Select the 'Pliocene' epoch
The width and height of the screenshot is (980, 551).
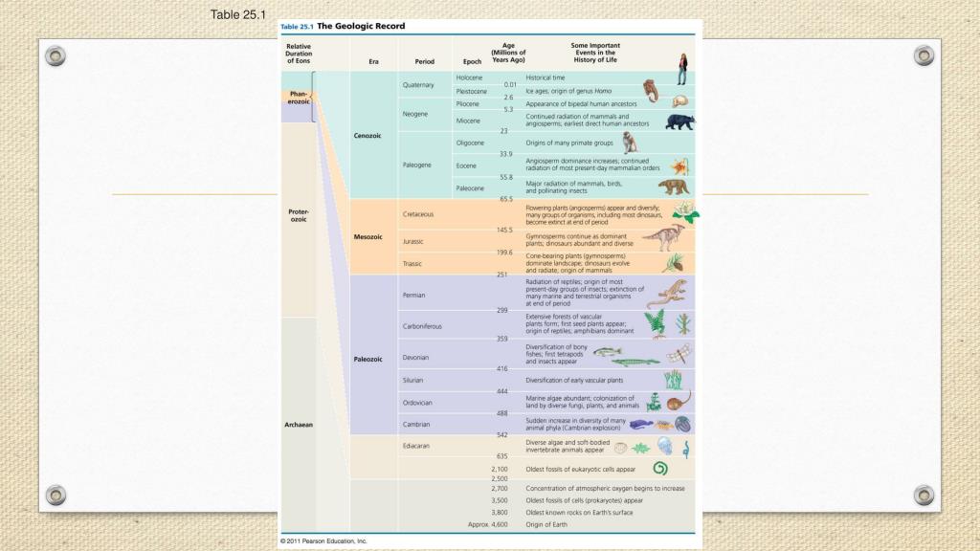pos(467,103)
